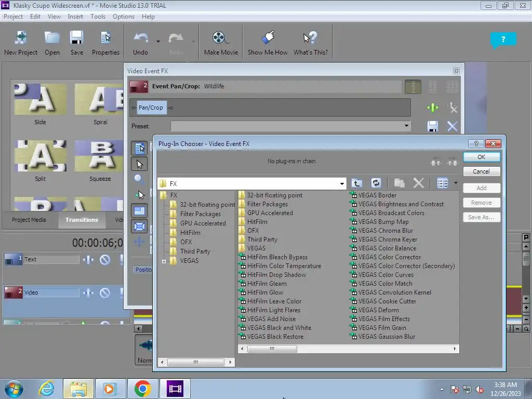Choose the Split transition thumbnail
This screenshot has height=399, width=532.
point(40,156)
